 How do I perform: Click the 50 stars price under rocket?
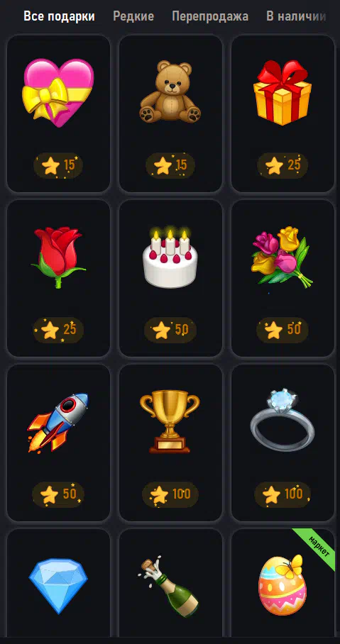[x=58, y=494]
